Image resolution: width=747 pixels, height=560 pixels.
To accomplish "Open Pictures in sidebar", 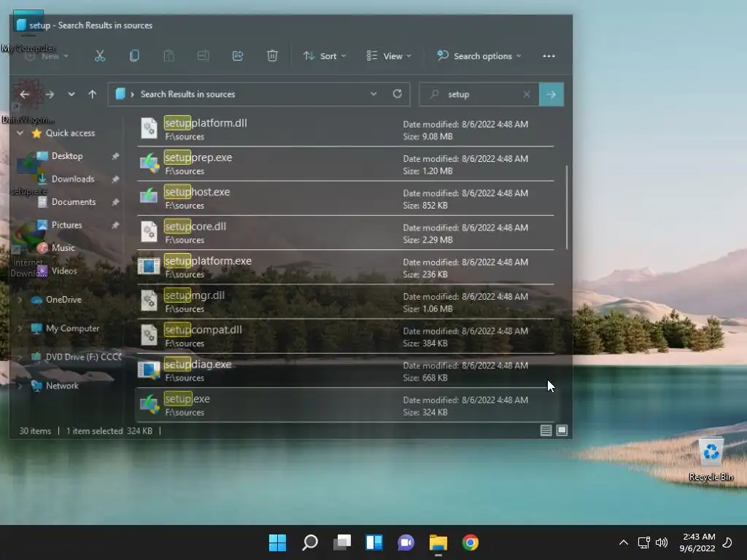I will click(66, 225).
